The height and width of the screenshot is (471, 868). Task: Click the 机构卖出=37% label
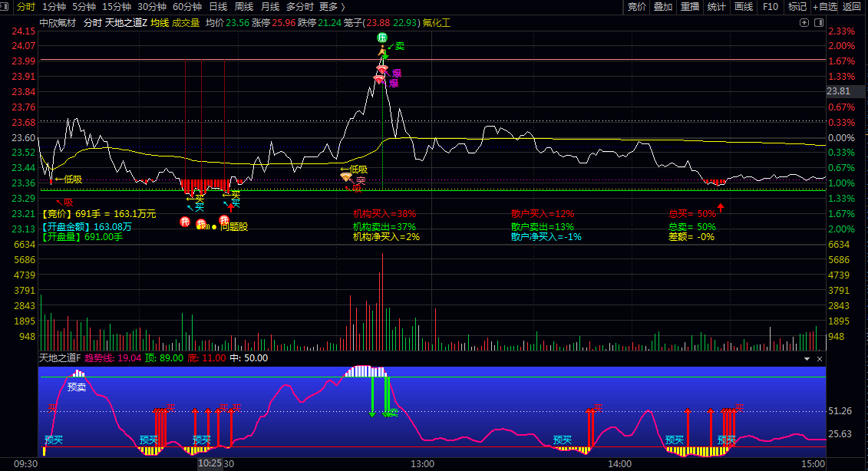384,226
